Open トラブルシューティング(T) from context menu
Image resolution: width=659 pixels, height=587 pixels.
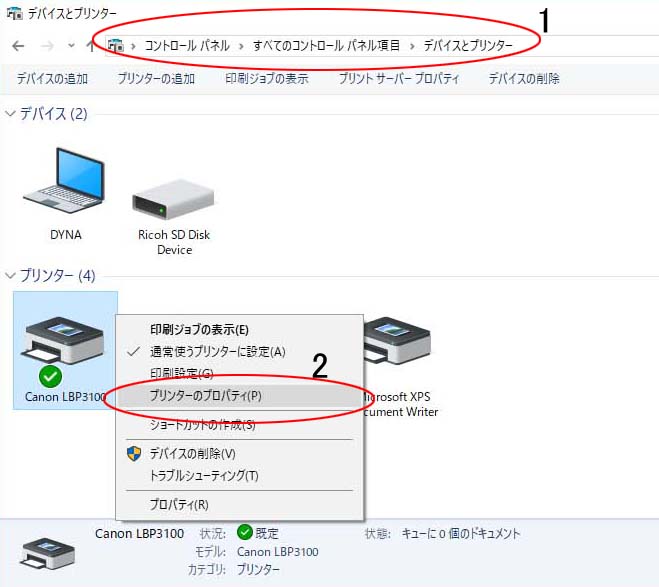(x=204, y=475)
